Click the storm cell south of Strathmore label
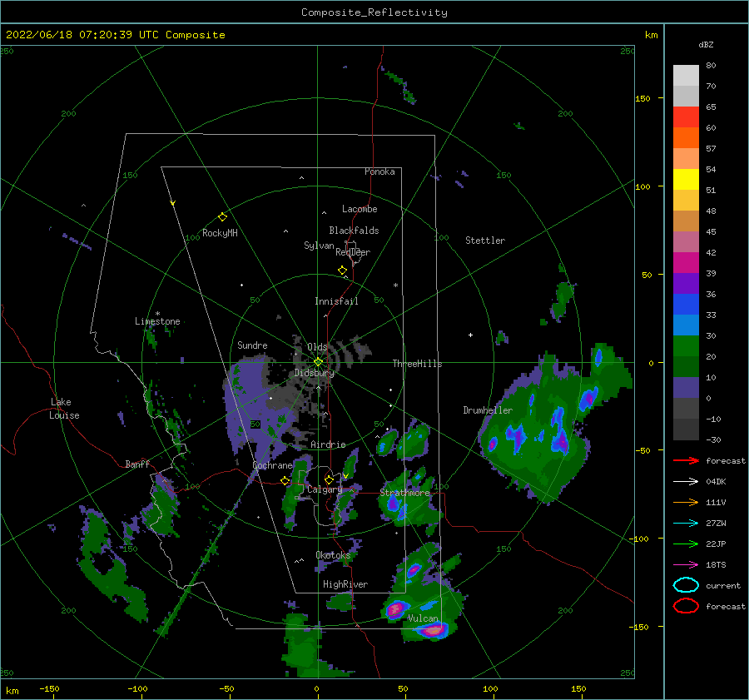 [394, 504]
